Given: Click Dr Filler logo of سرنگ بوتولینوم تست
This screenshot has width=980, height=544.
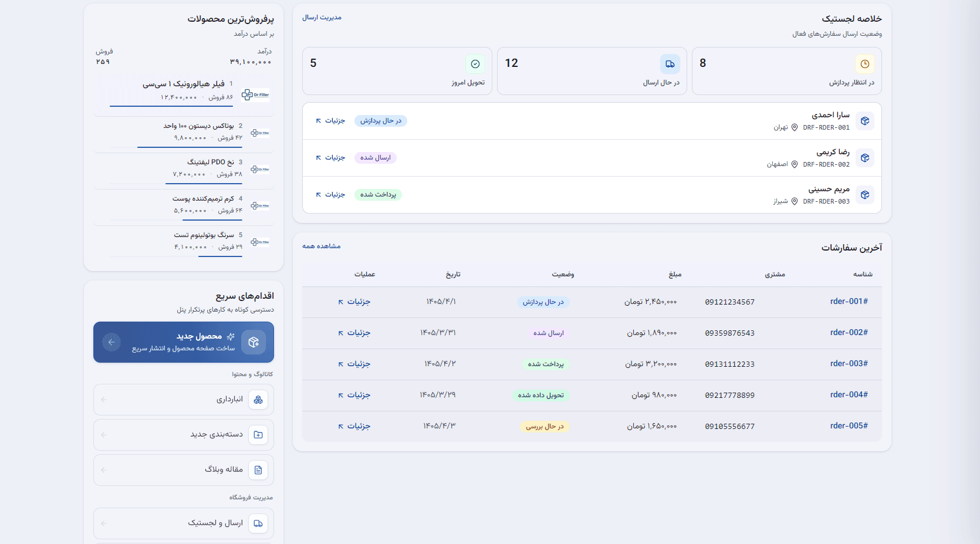Looking at the screenshot, I should (x=260, y=242).
